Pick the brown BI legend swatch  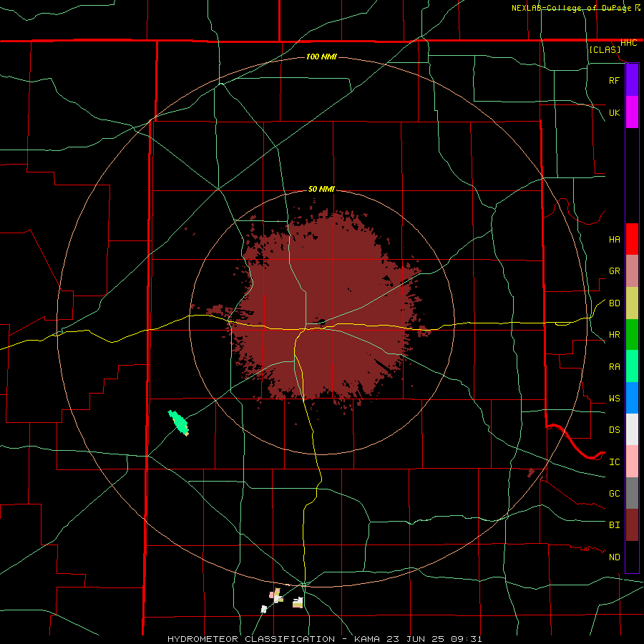(632, 525)
